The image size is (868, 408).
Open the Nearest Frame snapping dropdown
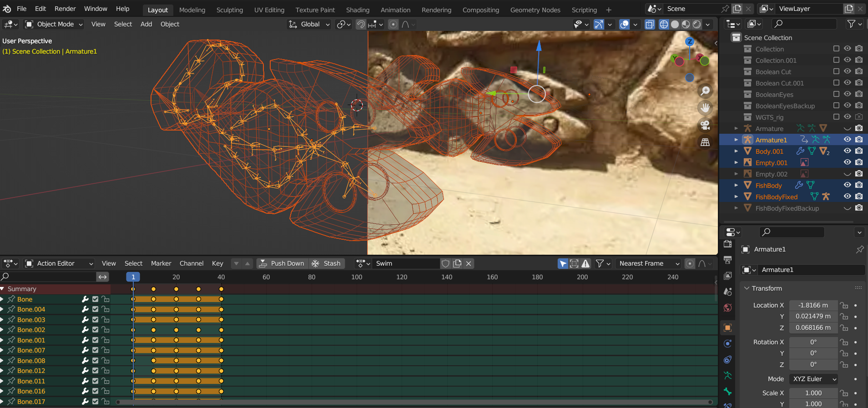click(x=648, y=263)
